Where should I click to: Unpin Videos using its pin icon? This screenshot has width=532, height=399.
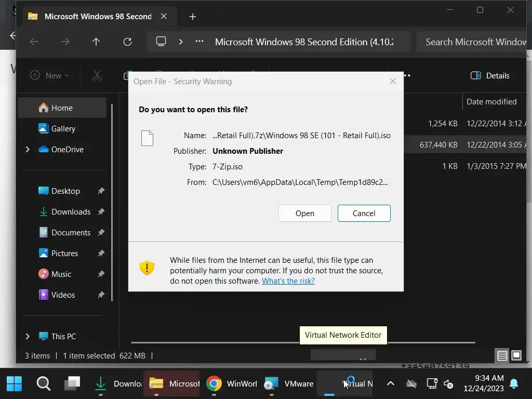tap(101, 295)
